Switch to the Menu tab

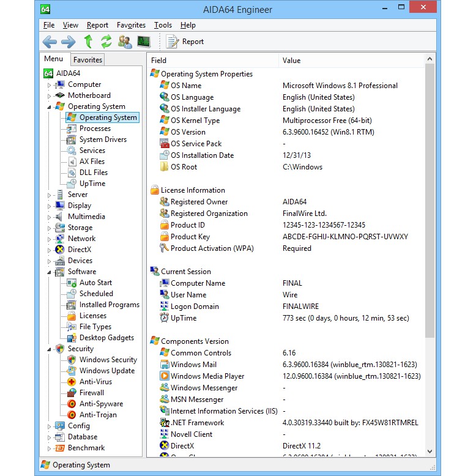point(54,59)
